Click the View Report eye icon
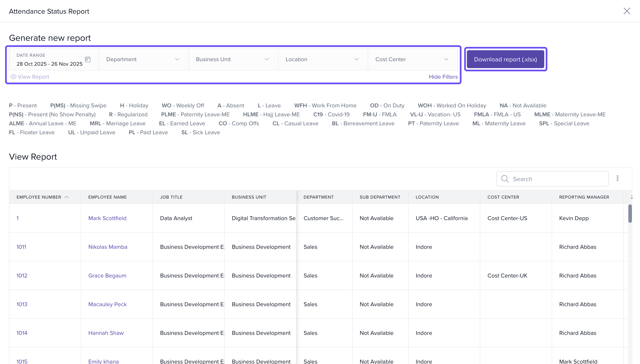The height and width of the screenshot is (364, 640). [13, 77]
